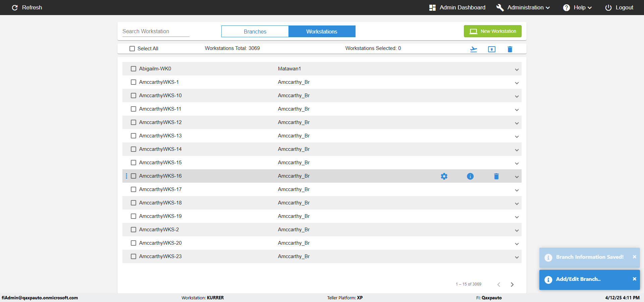Show info icon for AmccarthyWKS-16
Screen dimensions: 644x302
coord(470,176)
